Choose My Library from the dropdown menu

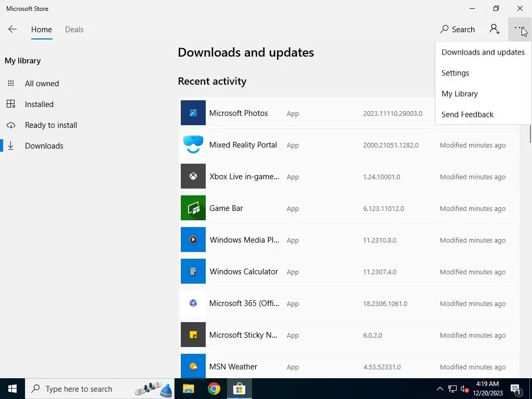[483, 94]
